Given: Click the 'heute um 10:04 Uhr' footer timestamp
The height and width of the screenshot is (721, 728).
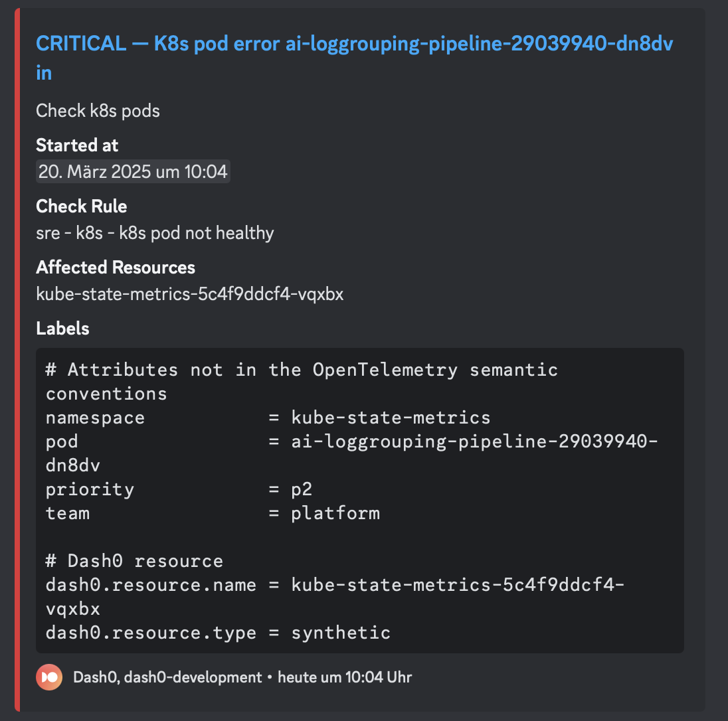Looking at the screenshot, I should click(x=344, y=677).
